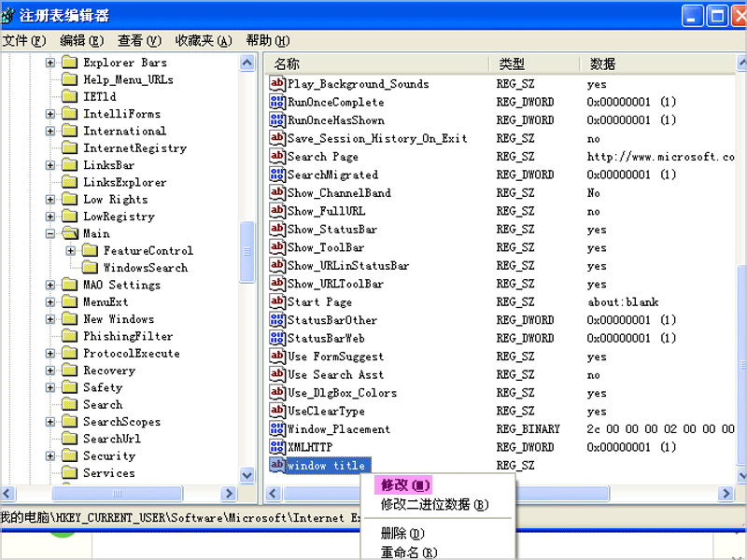Choose 修改(M) in the context menu

point(403,485)
